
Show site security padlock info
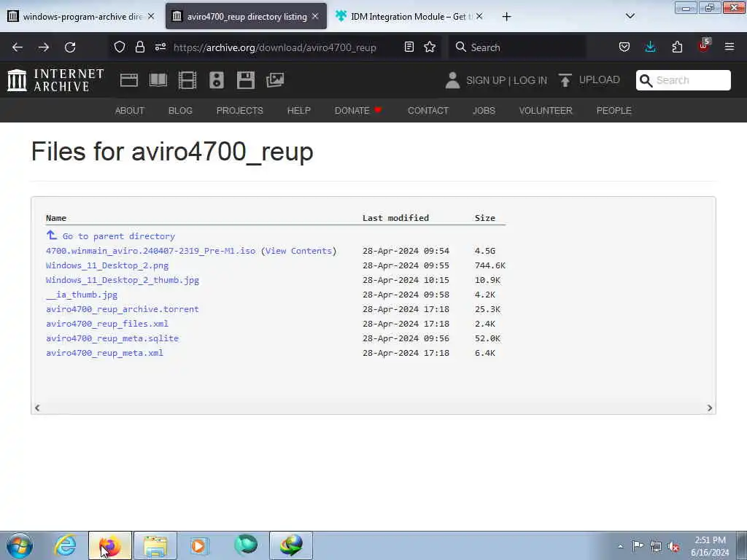pyautogui.click(x=139, y=47)
